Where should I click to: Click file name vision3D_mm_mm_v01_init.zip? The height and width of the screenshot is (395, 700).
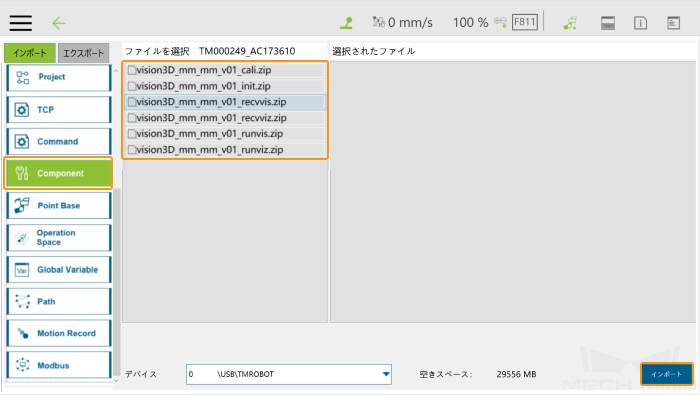pos(203,86)
